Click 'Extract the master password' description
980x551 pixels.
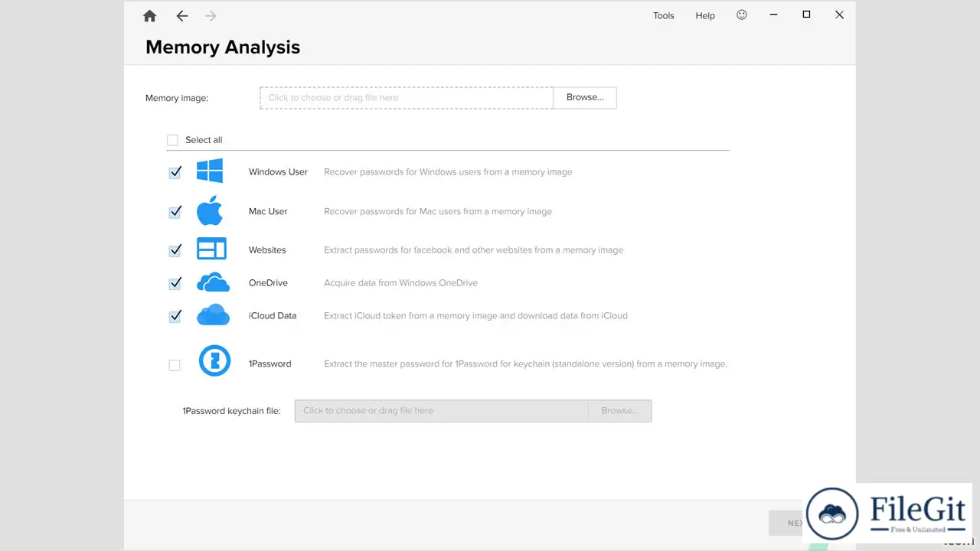click(525, 364)
